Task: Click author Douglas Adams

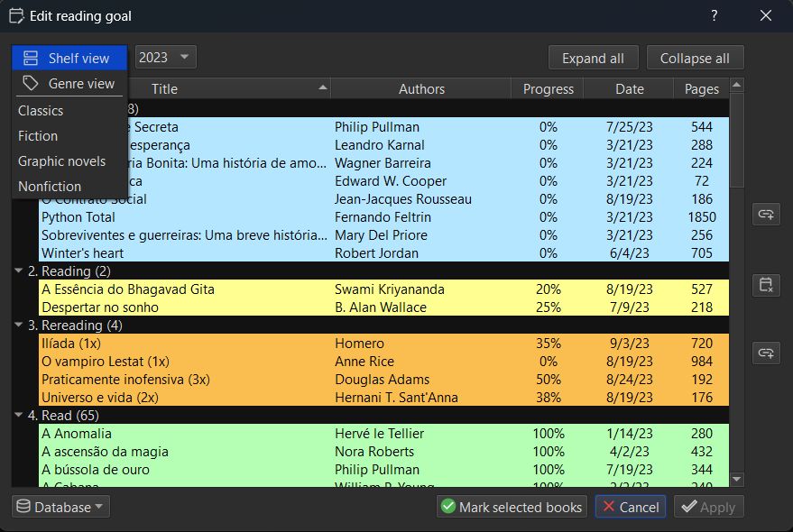Action: [x=382, y=380]
